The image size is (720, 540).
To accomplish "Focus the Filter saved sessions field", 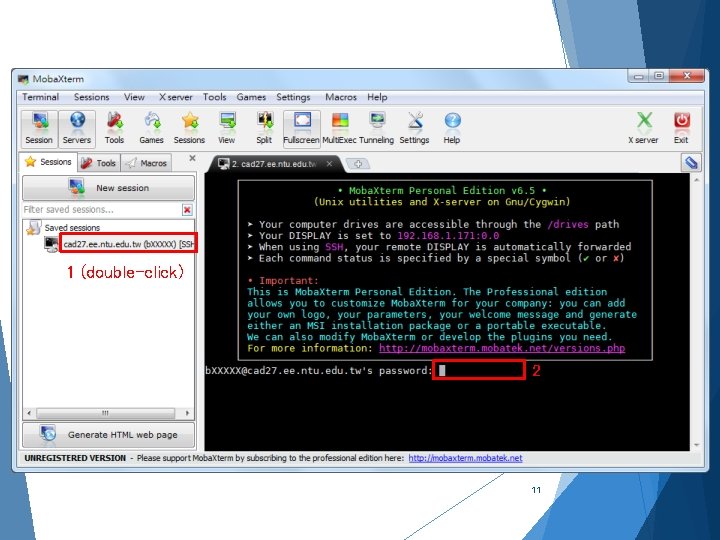I will 102,210.
